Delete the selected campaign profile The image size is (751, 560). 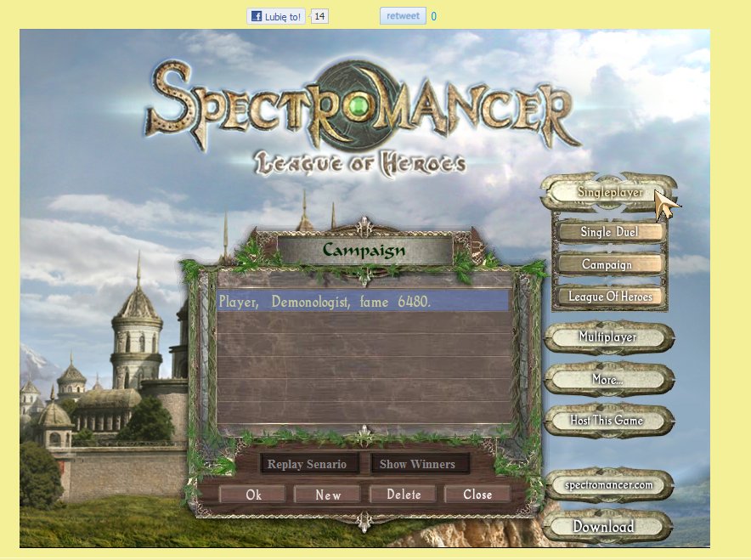404,495
